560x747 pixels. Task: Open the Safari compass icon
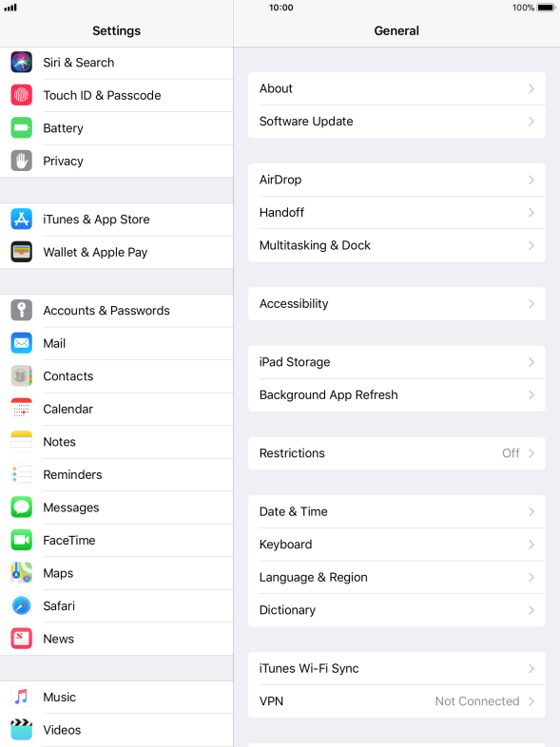click(22, 606)
